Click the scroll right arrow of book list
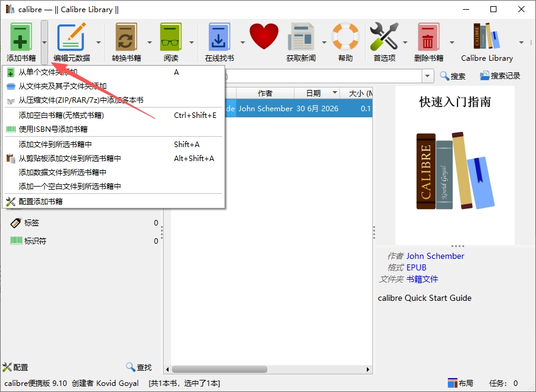The image size is (536, 392). tap(368, 370)
